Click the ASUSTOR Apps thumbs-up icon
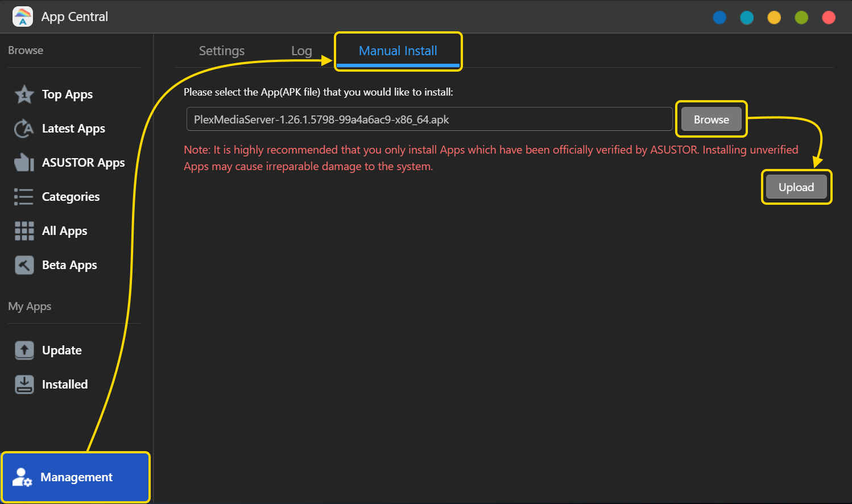Screen dimensions: 852x504 [24, 163]
